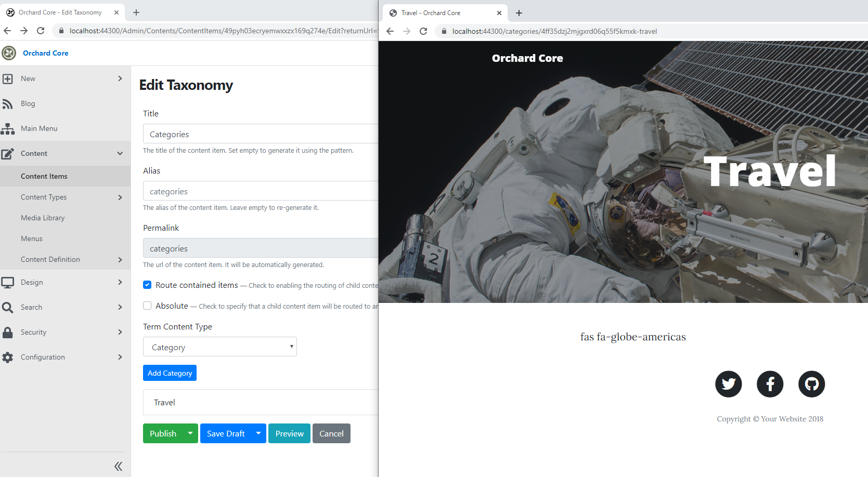This screenshot has width=868, height=477.
Task: Click the Design monitor icon
Action: (x=7, y=283)
